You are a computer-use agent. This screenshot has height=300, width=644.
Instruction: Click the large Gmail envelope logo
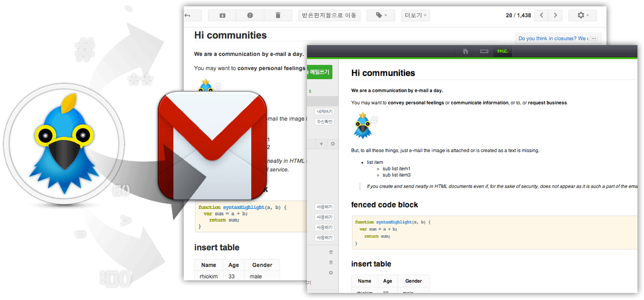point(212,145)
